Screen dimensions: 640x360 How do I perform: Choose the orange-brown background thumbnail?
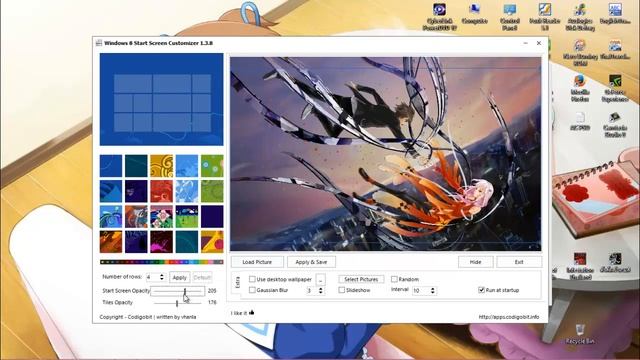pyautogui.click(x=111, y=242)
